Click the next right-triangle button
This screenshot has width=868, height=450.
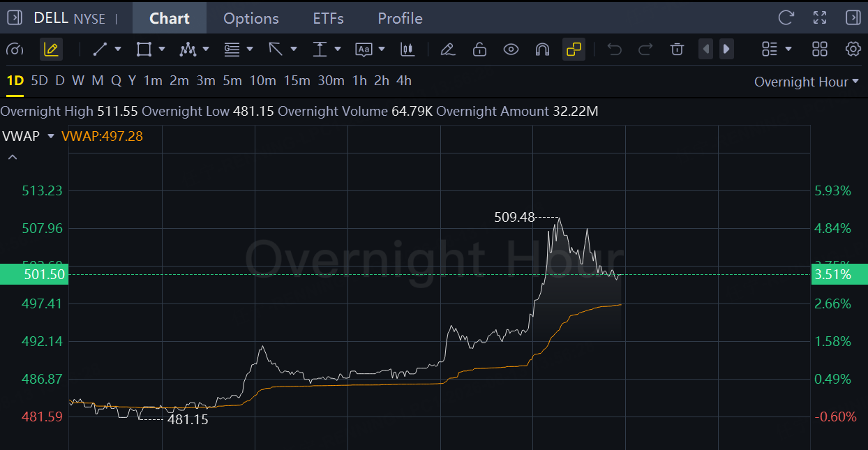click(x=726, y=50)
